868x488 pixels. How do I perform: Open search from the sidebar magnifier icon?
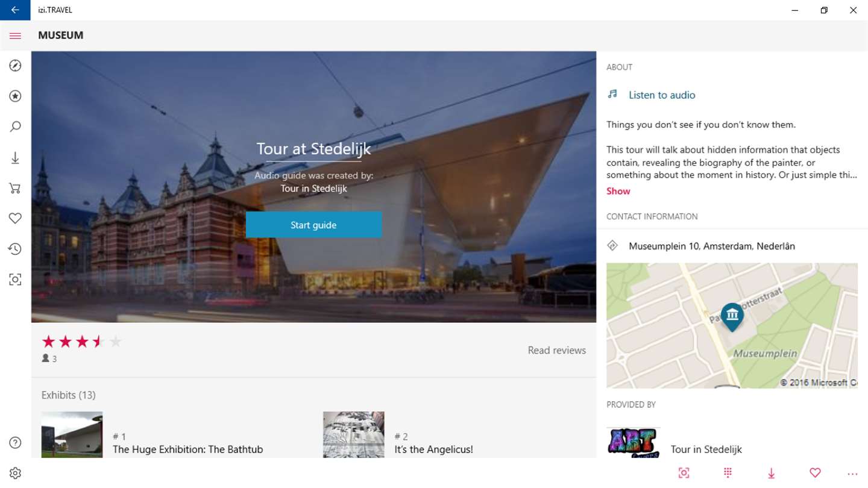point(15,127)
